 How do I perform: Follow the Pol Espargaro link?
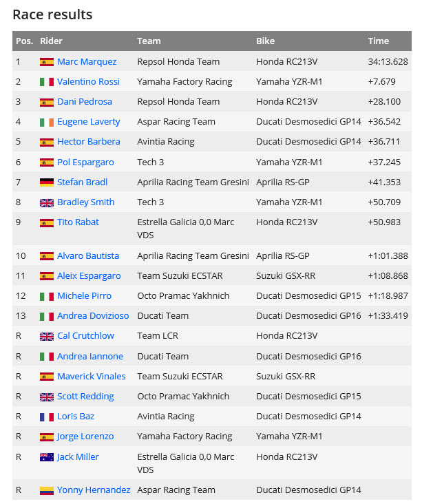85,162
